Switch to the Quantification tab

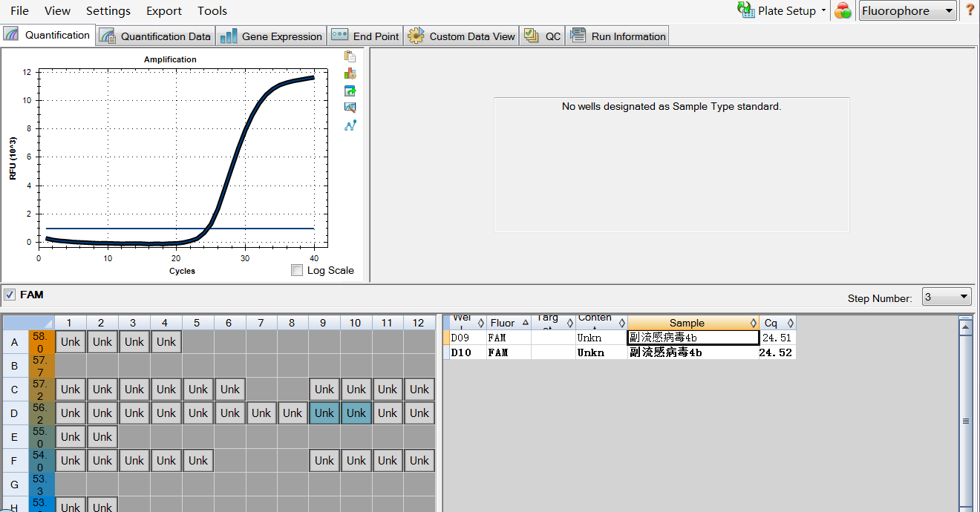click(x=48, y=35)
